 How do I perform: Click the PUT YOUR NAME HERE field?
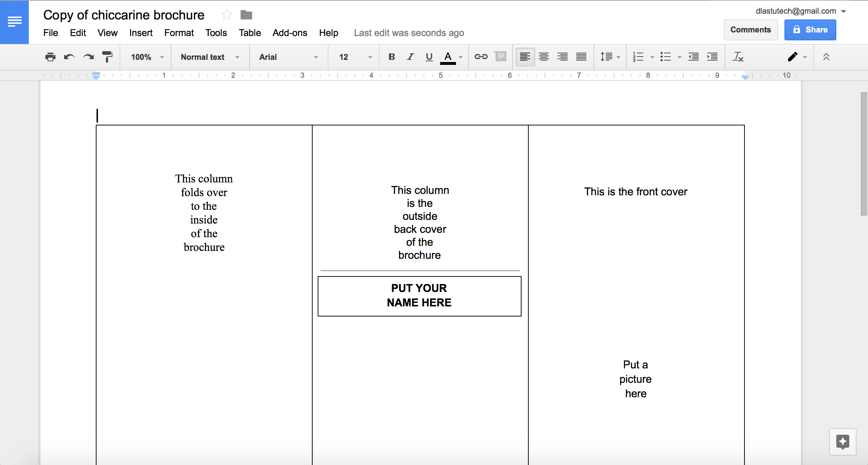pos(419,295)
